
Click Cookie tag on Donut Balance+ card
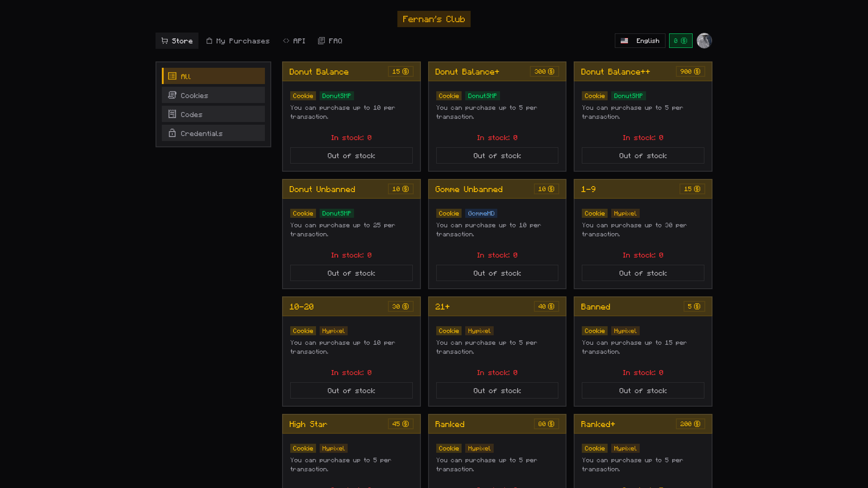coord(448,96)
